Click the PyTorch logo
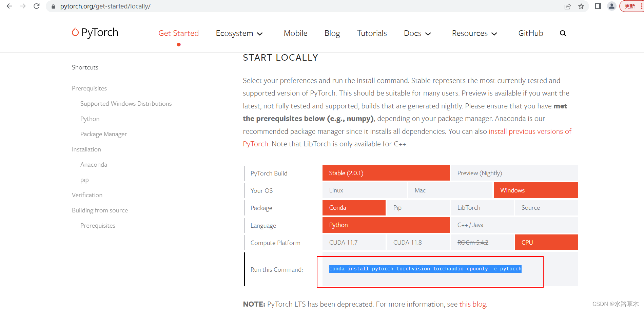The width and height of the screenshot is (644, 310). (95, 33)
